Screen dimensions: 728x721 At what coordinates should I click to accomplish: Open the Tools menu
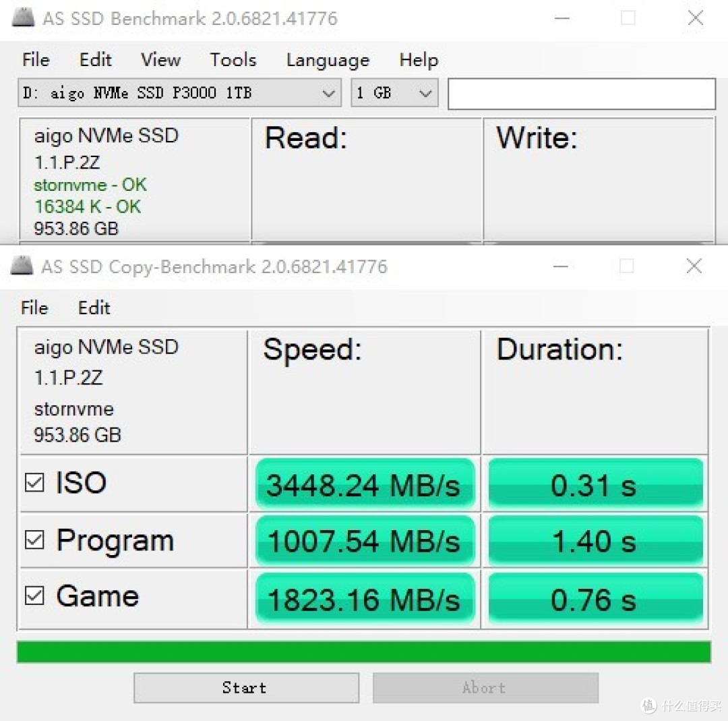[x=233, y=60]
